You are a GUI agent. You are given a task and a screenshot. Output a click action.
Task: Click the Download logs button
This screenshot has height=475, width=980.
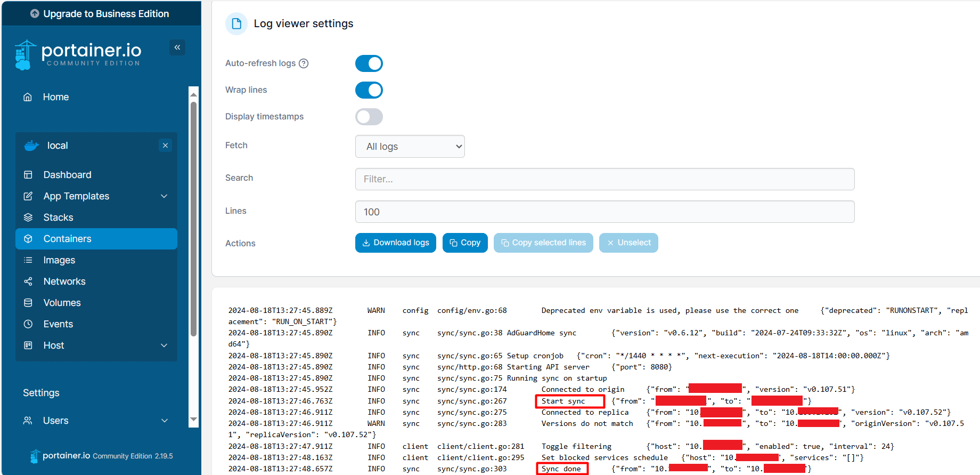pyautogui.click(x=396, y=243)
